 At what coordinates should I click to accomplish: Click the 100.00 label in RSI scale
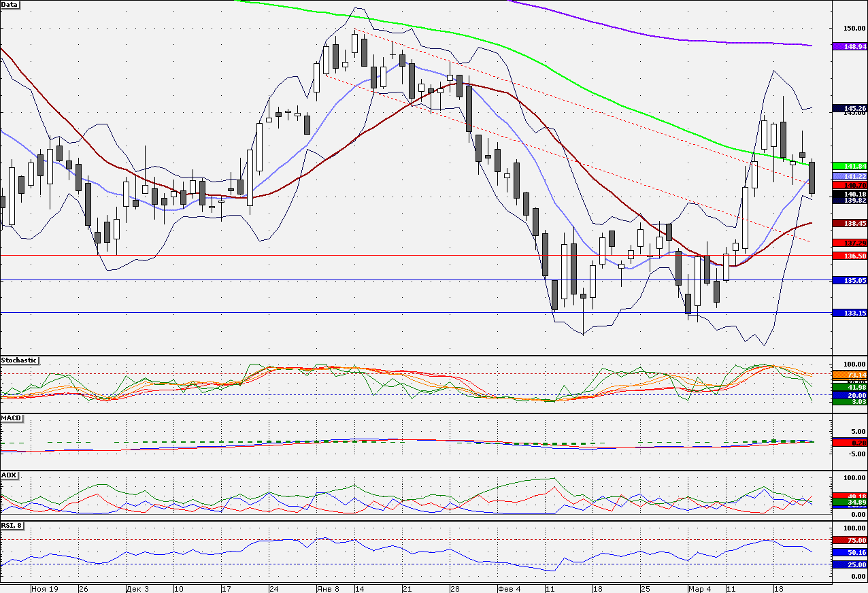(854, 528)
